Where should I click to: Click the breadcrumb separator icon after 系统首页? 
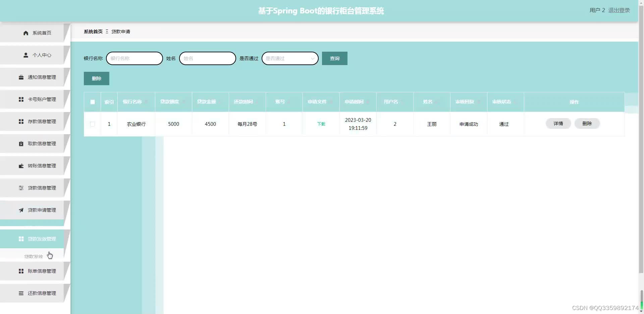point(107,32)
